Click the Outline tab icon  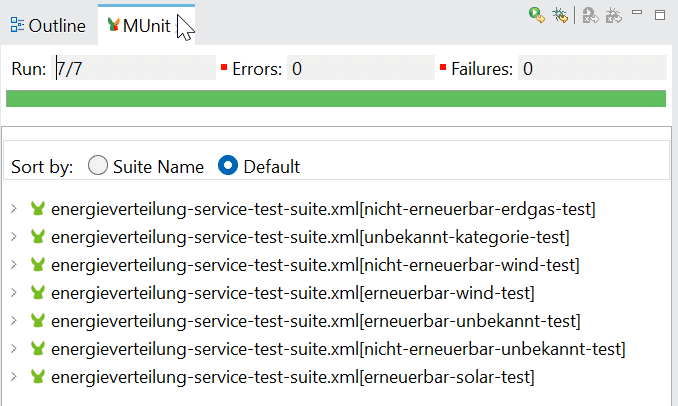(x=17, y=25)
